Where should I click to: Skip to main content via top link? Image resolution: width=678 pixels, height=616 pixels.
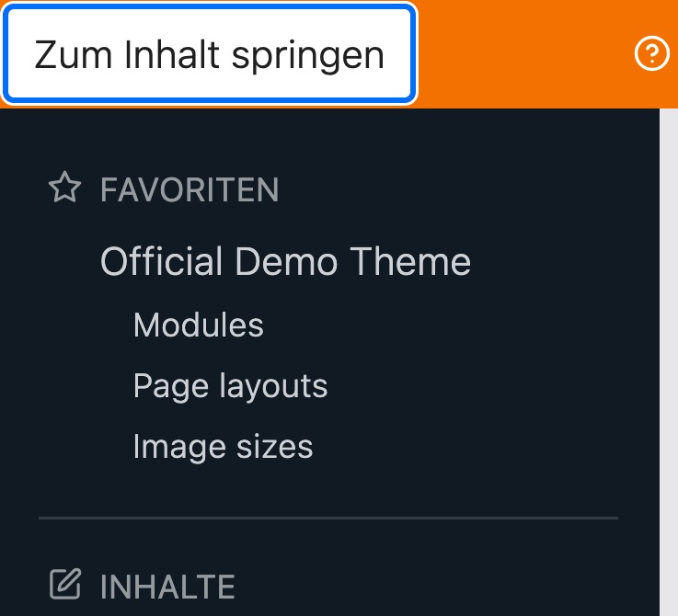210,55
